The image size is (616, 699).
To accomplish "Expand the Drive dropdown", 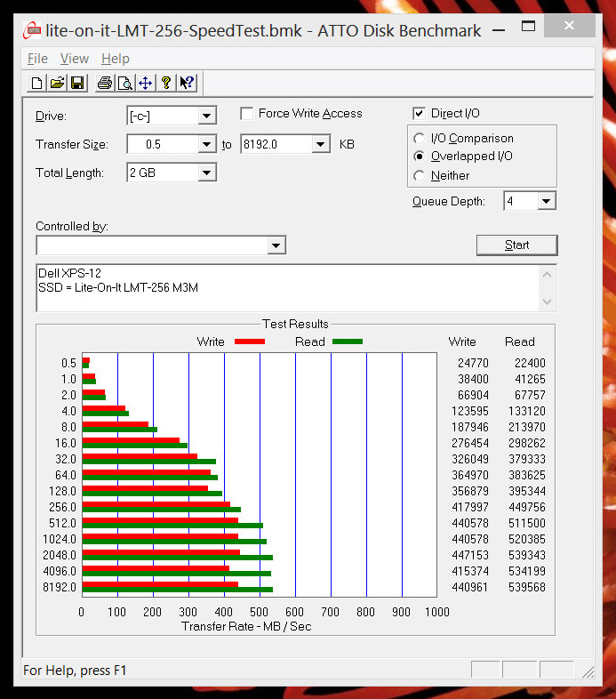I will (x=206, y=116).
